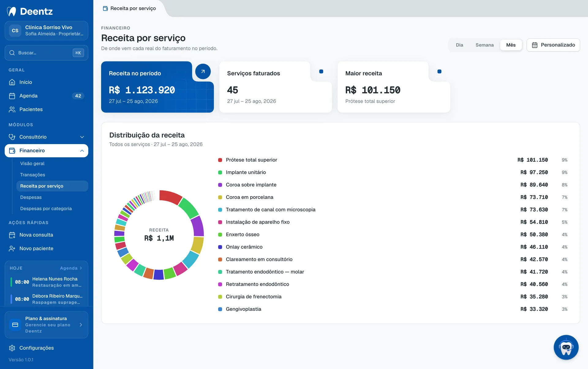Select Receita por serviço in sidebar

click(x=52, y=186)
